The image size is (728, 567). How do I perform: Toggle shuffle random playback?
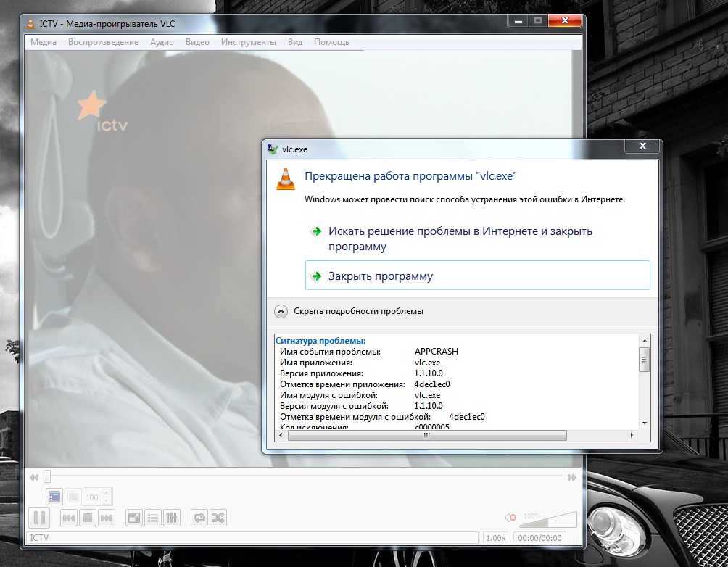tap(218, 518)
